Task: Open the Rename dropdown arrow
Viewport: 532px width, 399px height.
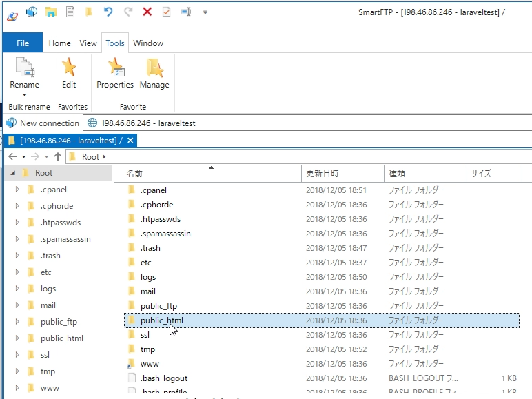Action: (24, 95)
